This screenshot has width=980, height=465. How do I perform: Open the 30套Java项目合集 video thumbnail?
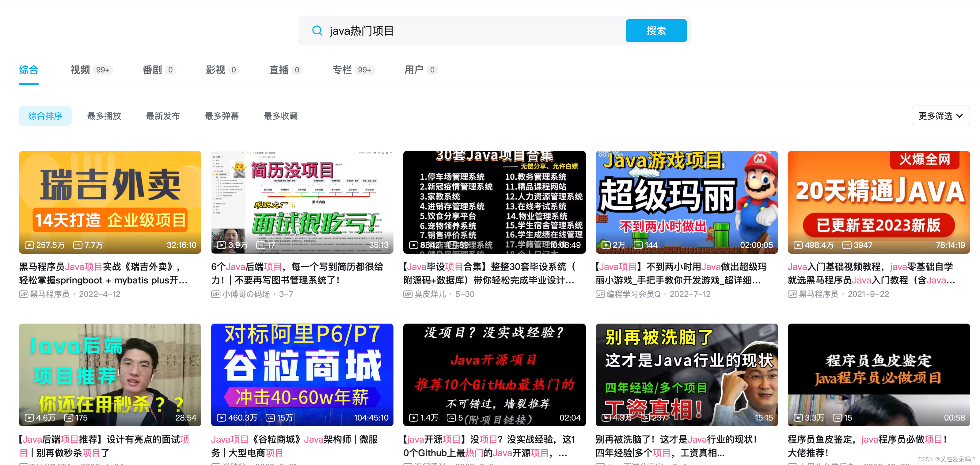point(494,202)
